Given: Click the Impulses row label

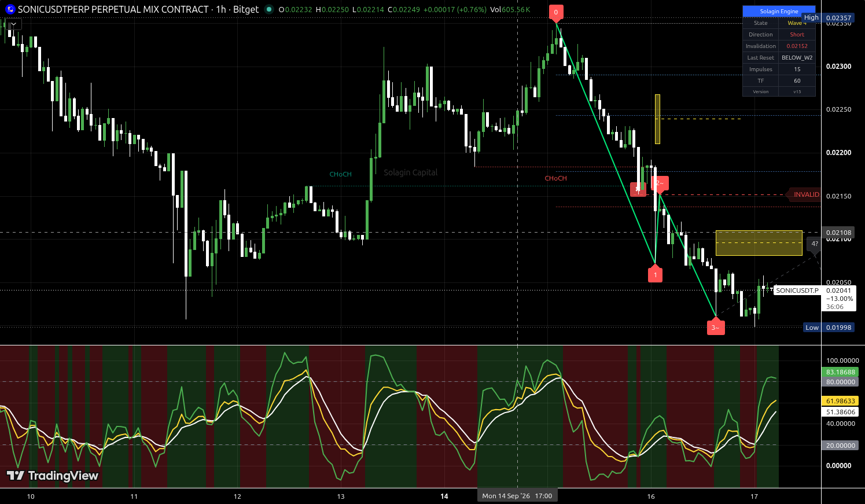Looking at the screenshot, I should [x=760, y=69].
